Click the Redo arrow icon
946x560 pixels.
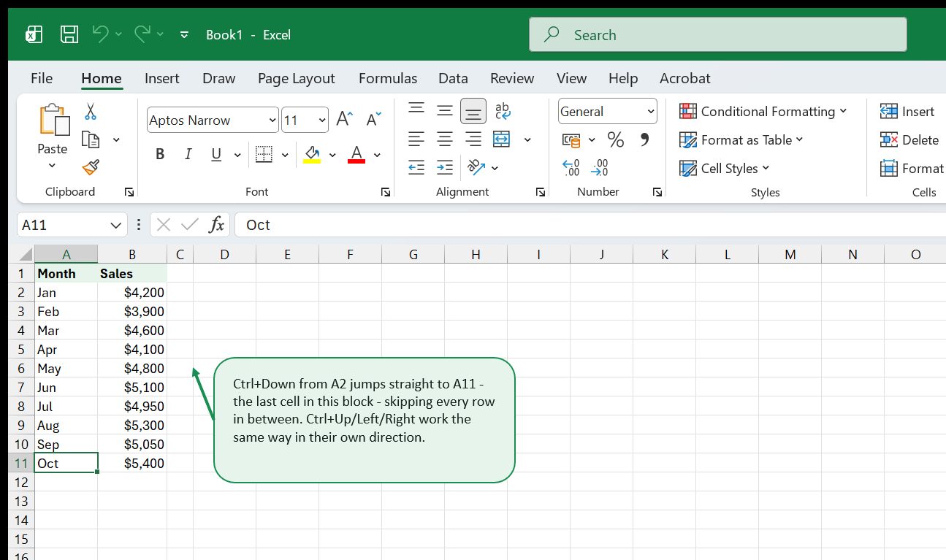tap(142, 34)
